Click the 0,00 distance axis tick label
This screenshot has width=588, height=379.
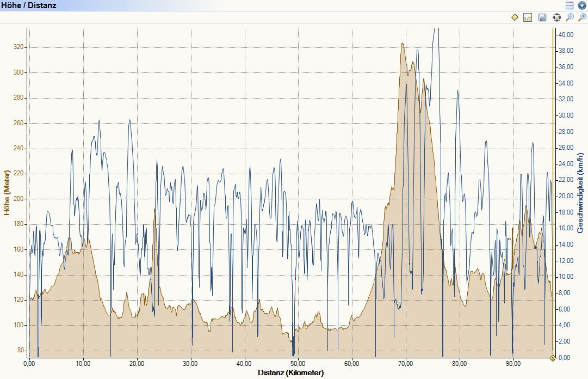tap(29, 363)
